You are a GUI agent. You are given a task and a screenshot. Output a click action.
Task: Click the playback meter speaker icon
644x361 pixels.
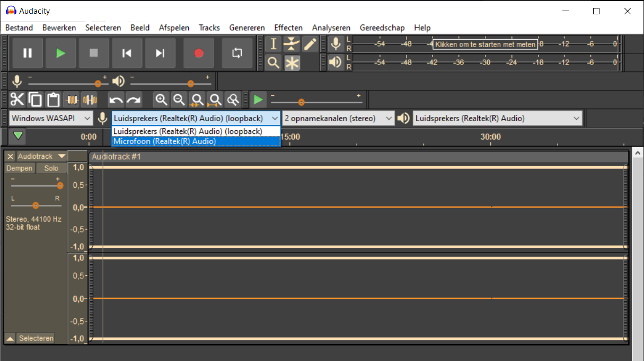(x=336, y=62)
